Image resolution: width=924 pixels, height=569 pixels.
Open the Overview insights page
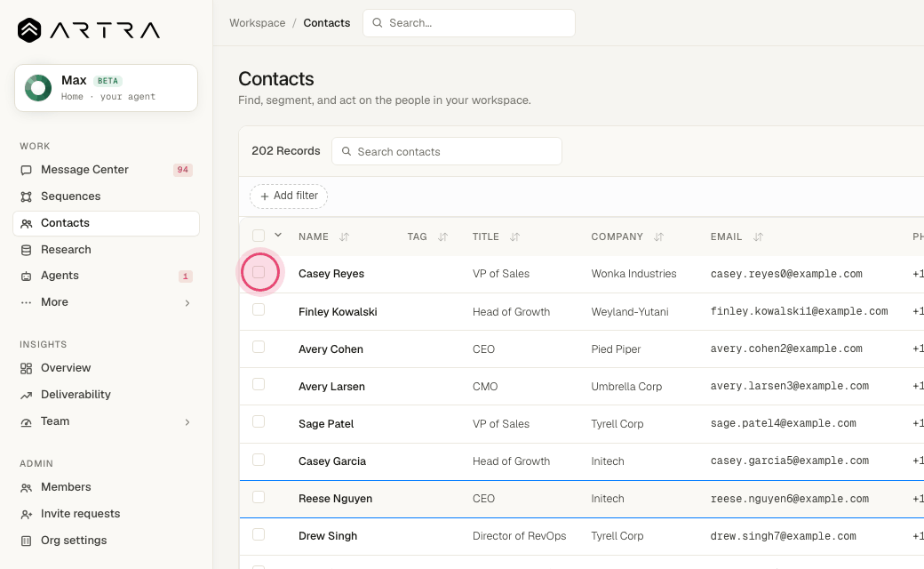[106, 368]
